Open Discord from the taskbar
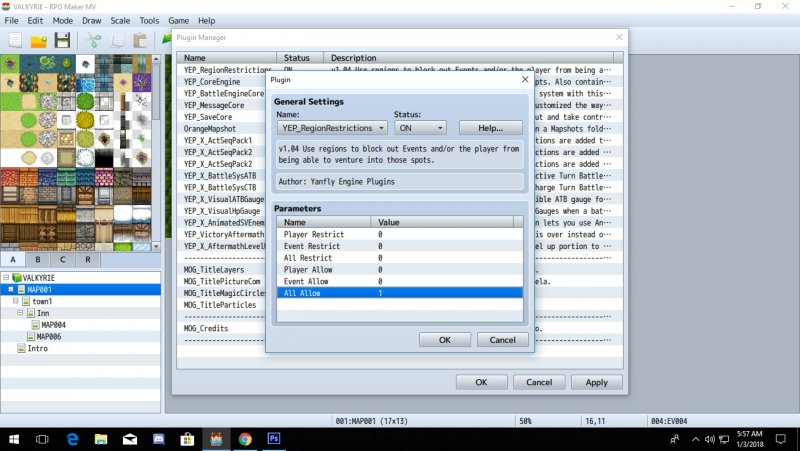Image resolution: width=800 pixels, height=451 pixels. 159,439
